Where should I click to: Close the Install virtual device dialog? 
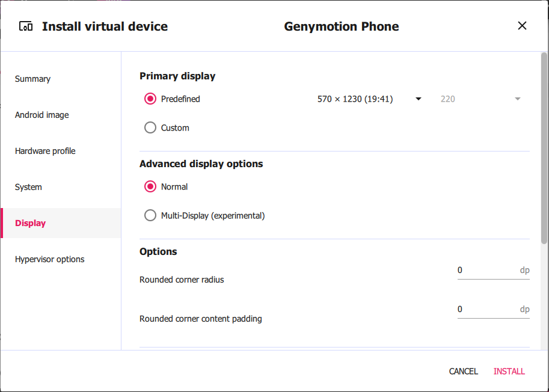pyautogui.click(x=522, y=25)
